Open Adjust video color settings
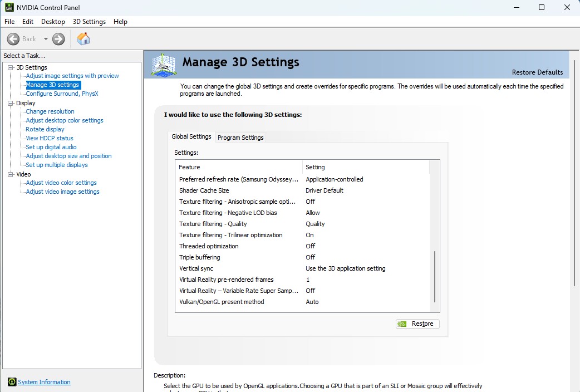 click(61, 183)
